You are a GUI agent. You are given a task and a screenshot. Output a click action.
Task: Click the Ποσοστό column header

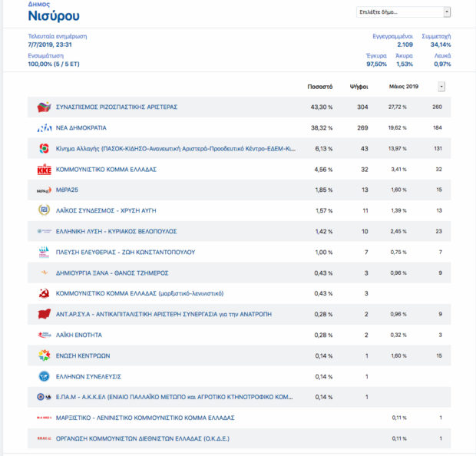point(320,87)
